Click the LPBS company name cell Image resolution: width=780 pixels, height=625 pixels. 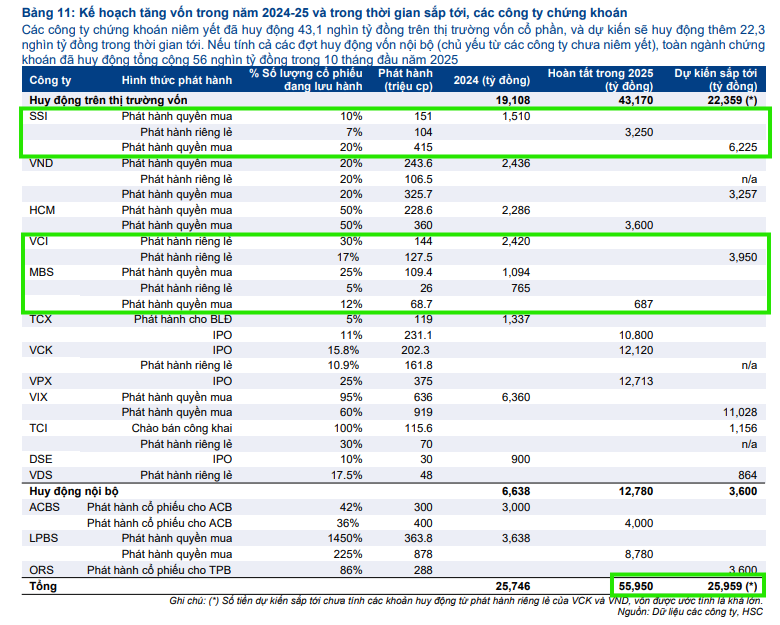(46, 537)
